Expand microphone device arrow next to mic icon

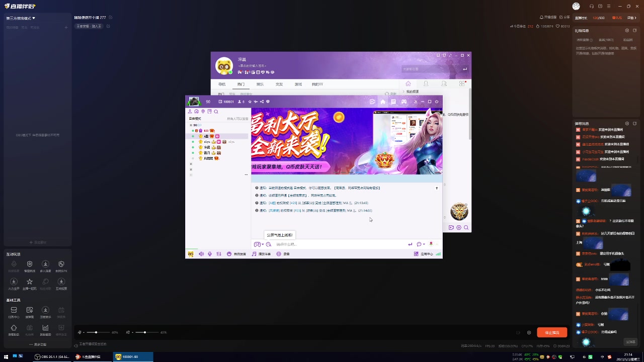click(x=84, y=332)
